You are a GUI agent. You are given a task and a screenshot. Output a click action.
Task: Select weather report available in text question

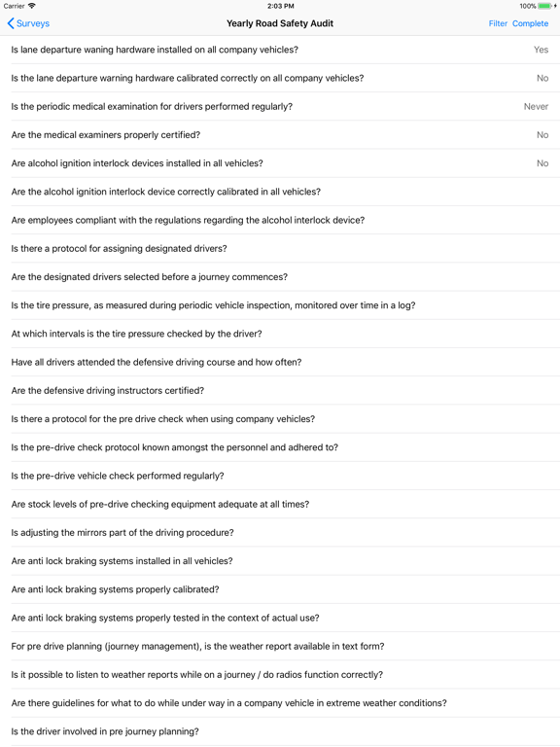(280, 647)
